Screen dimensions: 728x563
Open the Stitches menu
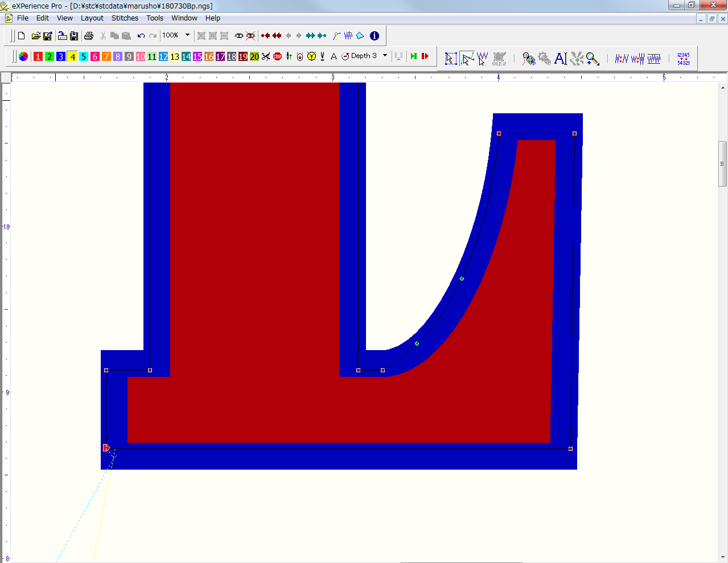(x=125, y=18)
